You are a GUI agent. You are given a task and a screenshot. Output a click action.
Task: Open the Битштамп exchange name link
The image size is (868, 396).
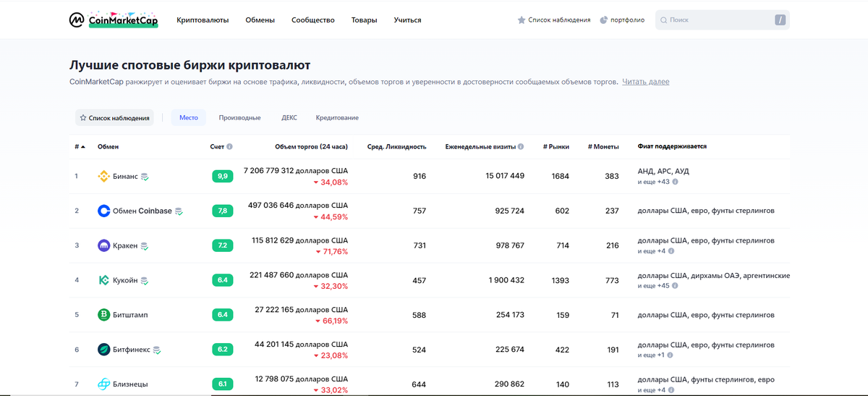tap(130, 315)
